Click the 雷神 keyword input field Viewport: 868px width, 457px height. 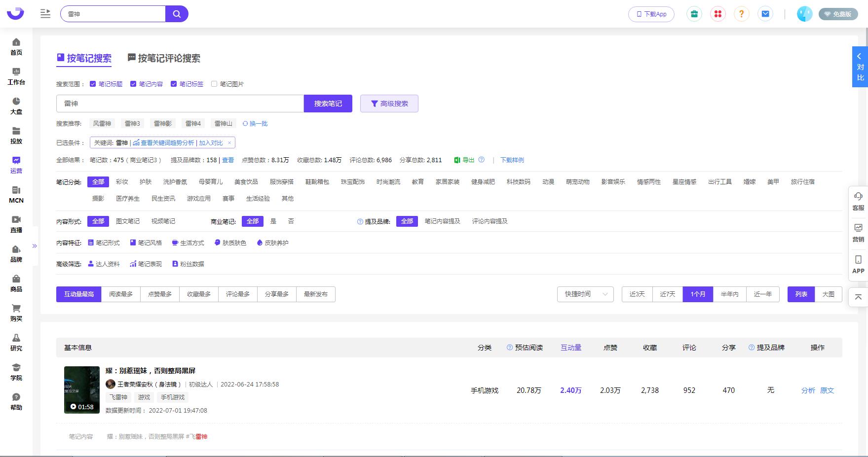pyautogui.click(x=180, y=104)
